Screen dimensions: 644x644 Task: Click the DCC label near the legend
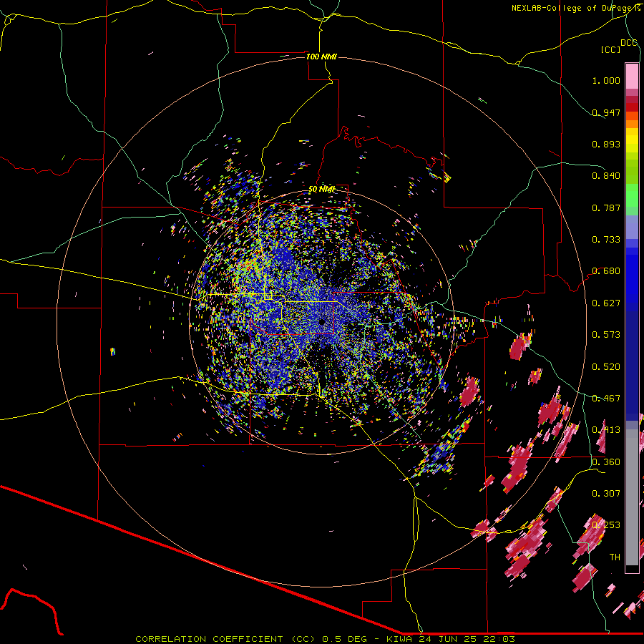click(629, 43)
